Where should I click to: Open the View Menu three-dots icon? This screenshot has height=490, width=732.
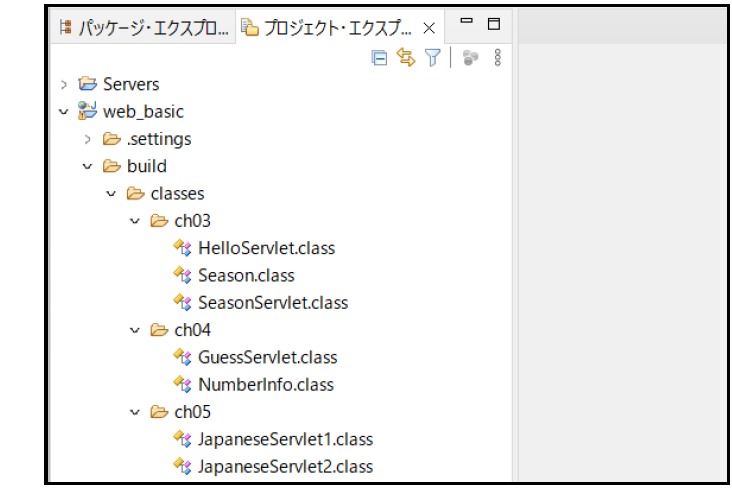[x=498, y=59]
